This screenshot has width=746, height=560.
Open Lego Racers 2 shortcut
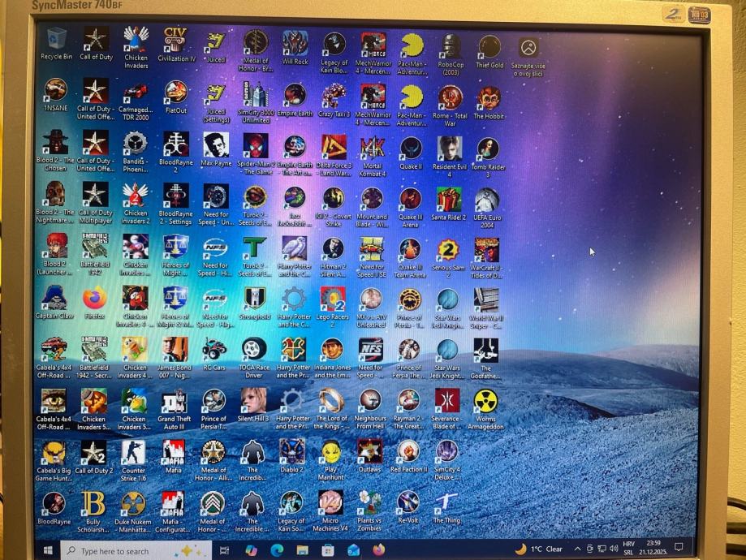click(x=332, y=308)
